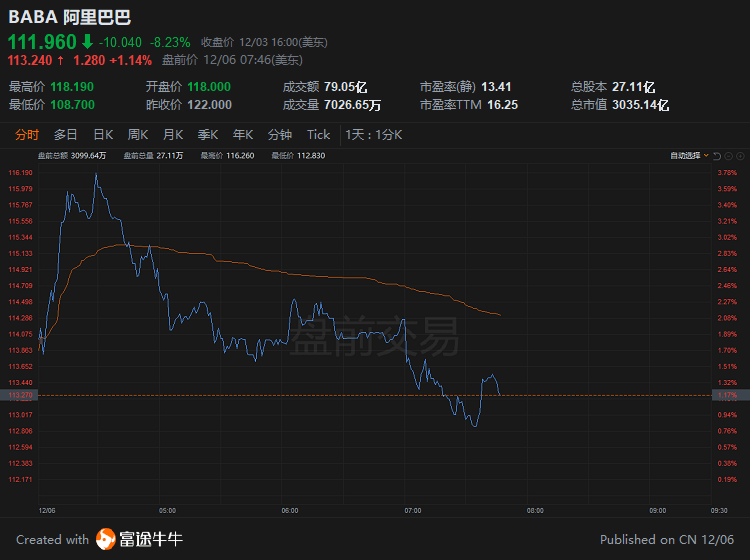750x560 pixels.
Task: Switch to the 多日 tab
Action: (x=65, y=135)
